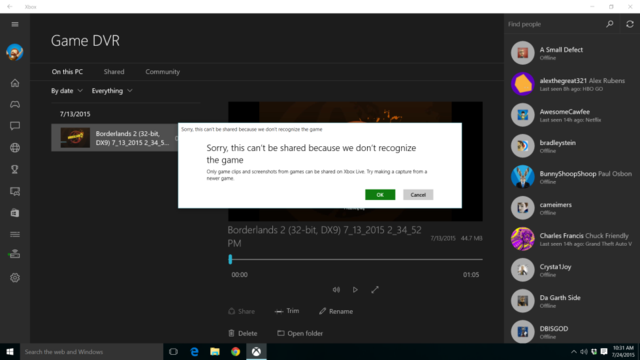This screenshot has width=640, height=360.
Task: Open system volume tray icon
Action: pos(584,351)
